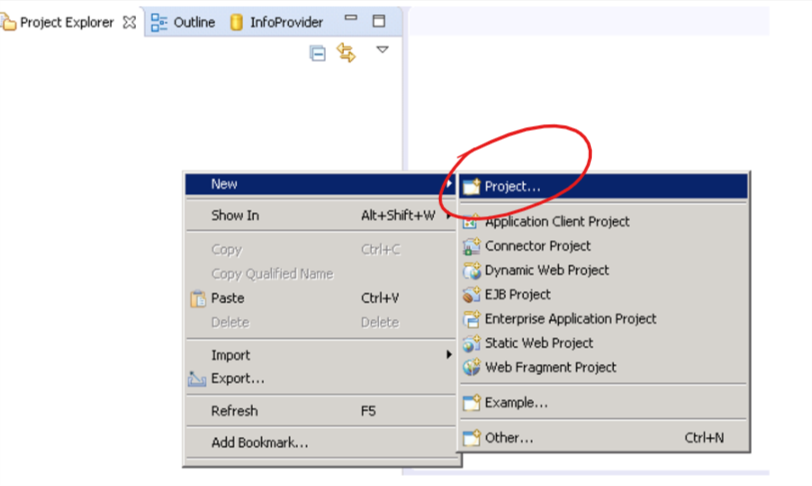The width and height of the screenshot is (812, 486).
Task: Toggle the Link with Editor arrows icon
Action: 346,52
